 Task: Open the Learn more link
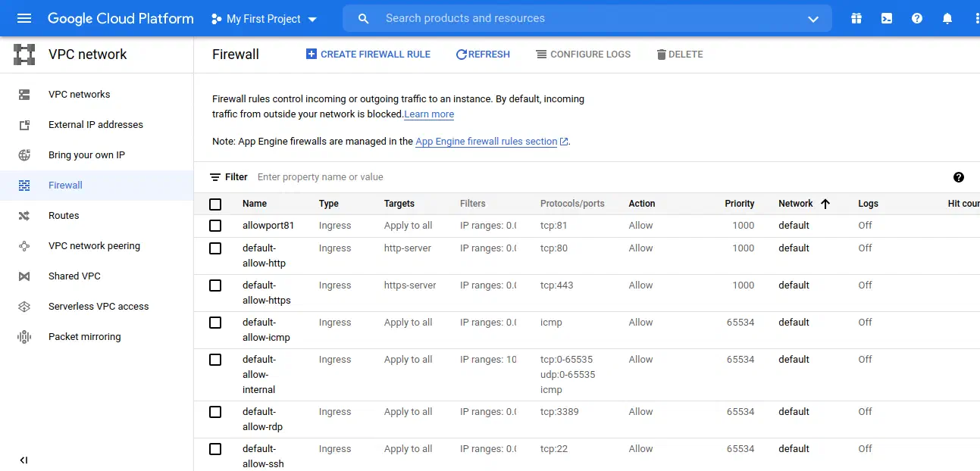point(429,114)
